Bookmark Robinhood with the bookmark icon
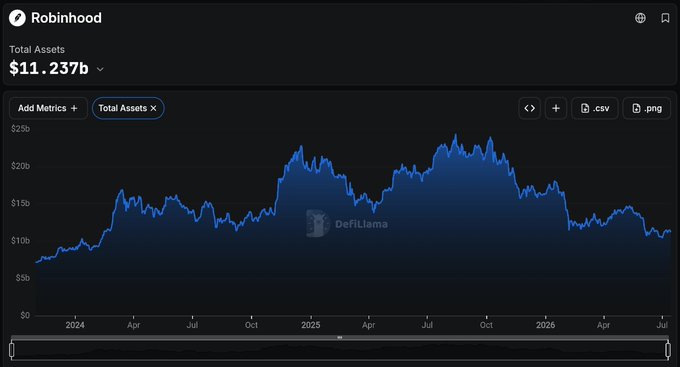 tap(665, 18)
